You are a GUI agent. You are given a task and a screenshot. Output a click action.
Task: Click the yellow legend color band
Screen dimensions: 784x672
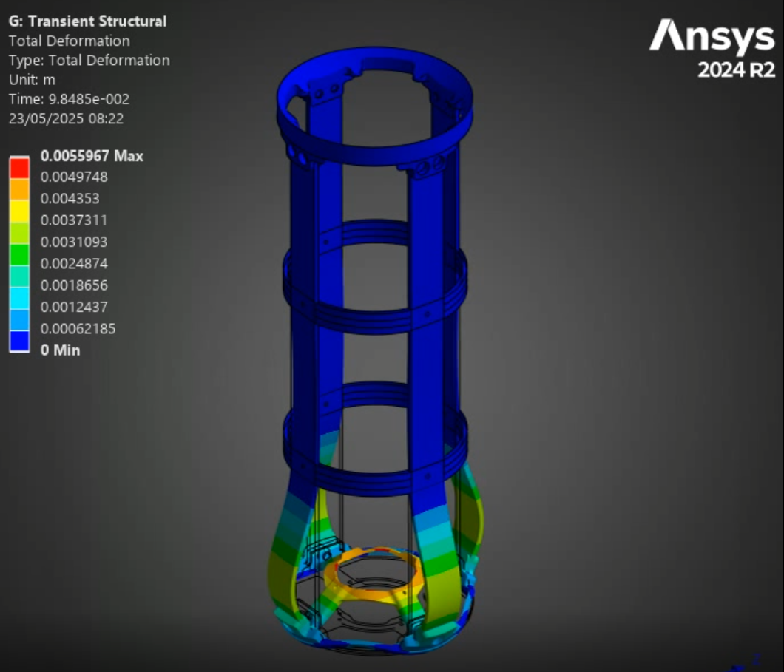click(19, 210)
